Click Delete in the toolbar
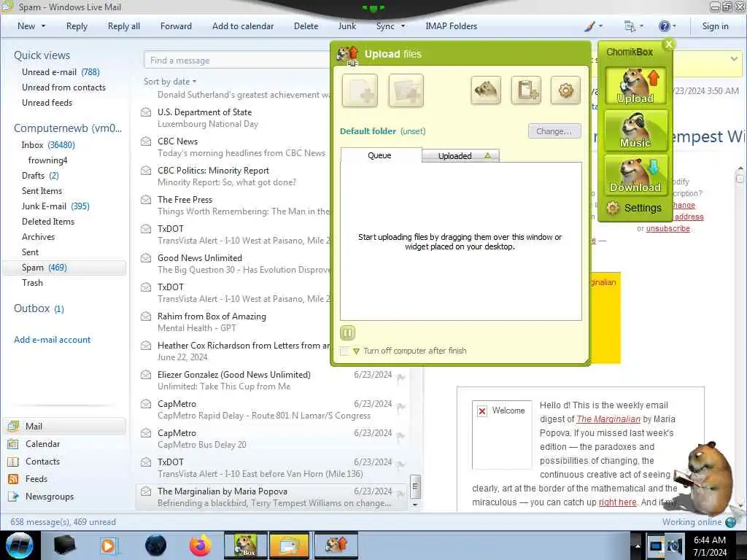This screenshot has width=747, height=560. pyautogui.click(x=306, y=26)
